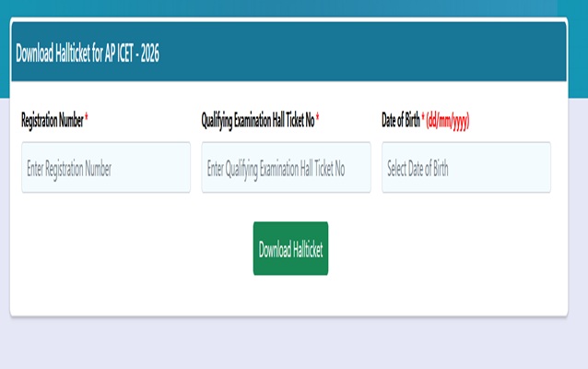Click the 'Registration Number' label

pyautogui.click(x=53, y=121)
